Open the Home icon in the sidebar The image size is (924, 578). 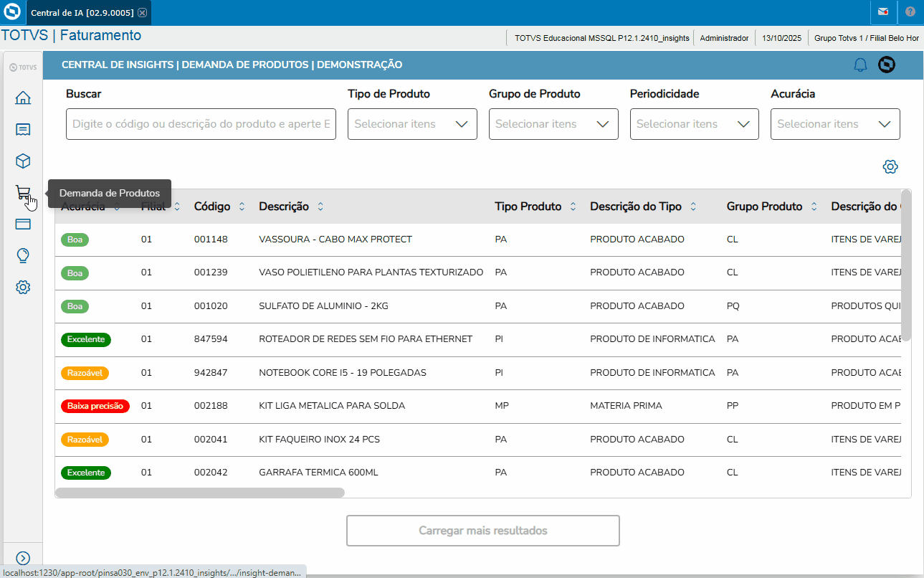(x=23, y=98)
